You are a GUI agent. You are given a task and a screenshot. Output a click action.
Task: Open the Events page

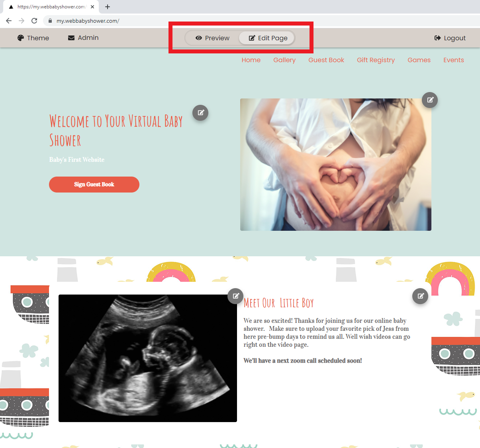click(454, 60)
